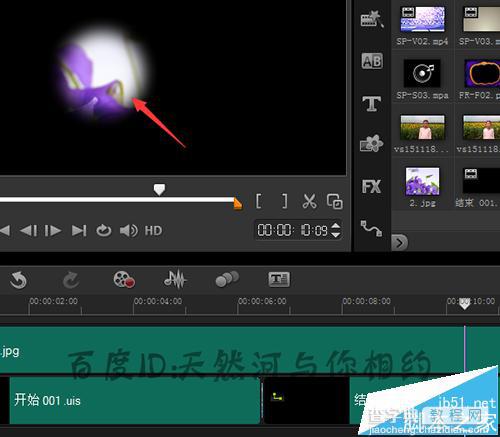Click the 00:00:06:00 ruler mark
The height and width of the screenshot is (437, 500).
(x=262, y=301)
